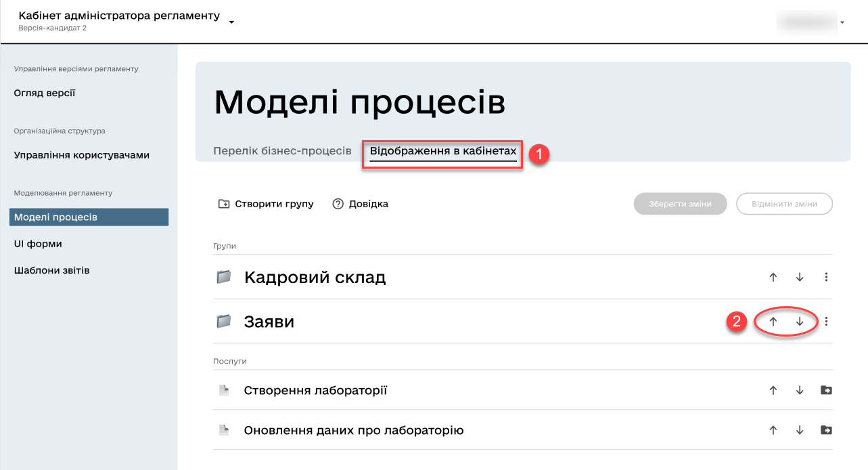The height and width of the screenshot is (470, 868).
Task: Click the Довідка question mark icon
Action: [x=338, y=204]
